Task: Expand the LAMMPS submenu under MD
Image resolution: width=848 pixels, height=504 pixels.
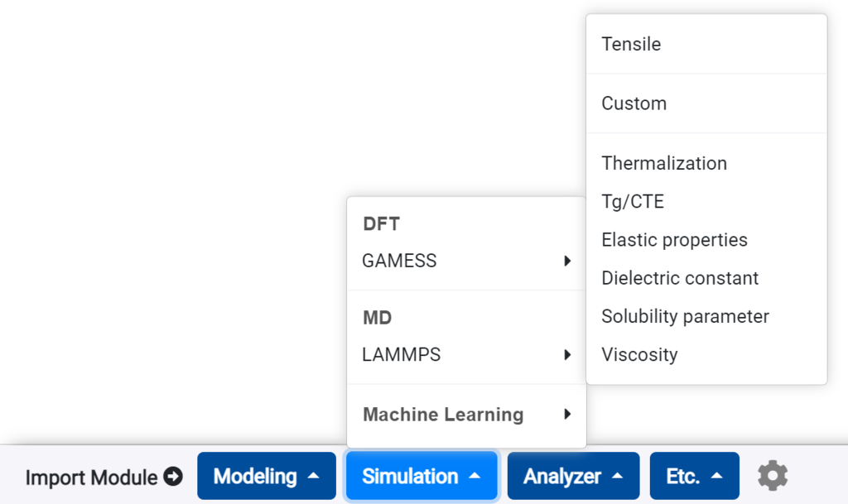Action: 399,355
